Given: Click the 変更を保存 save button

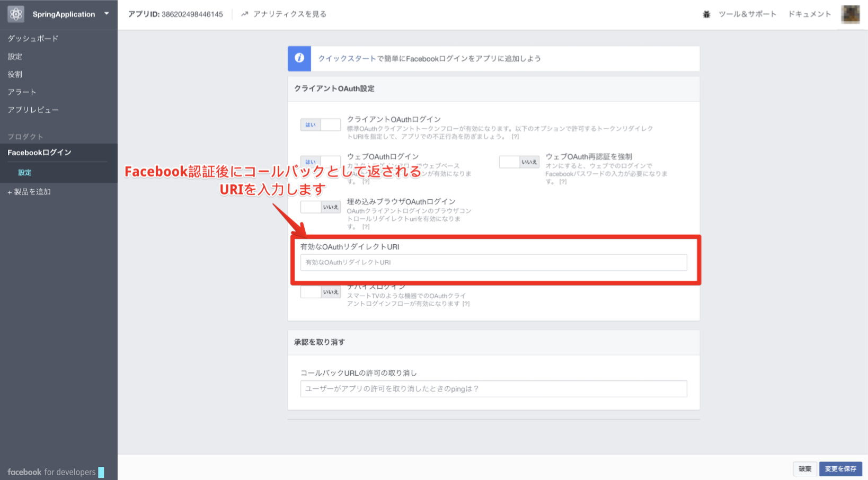Looking at the screenshot, I should (840, 469).
